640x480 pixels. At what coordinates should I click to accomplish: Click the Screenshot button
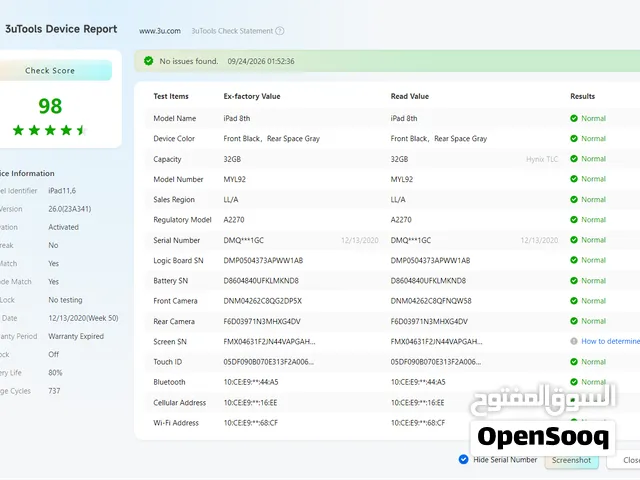[571, 460]
